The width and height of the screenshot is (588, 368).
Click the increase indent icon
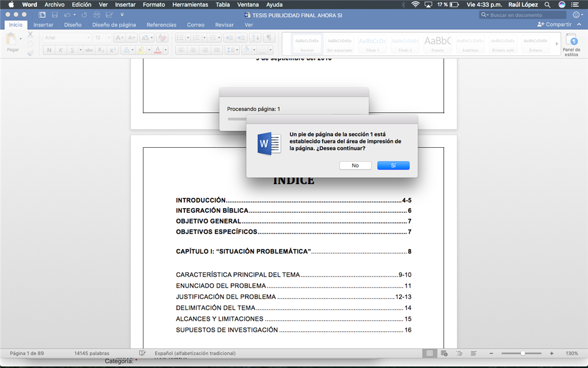point(241,37)
